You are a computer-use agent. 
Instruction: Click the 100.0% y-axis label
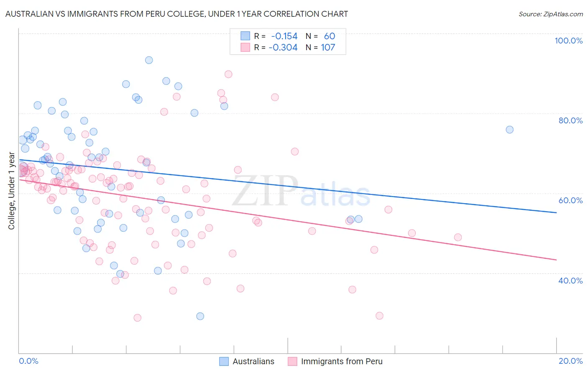568,41
